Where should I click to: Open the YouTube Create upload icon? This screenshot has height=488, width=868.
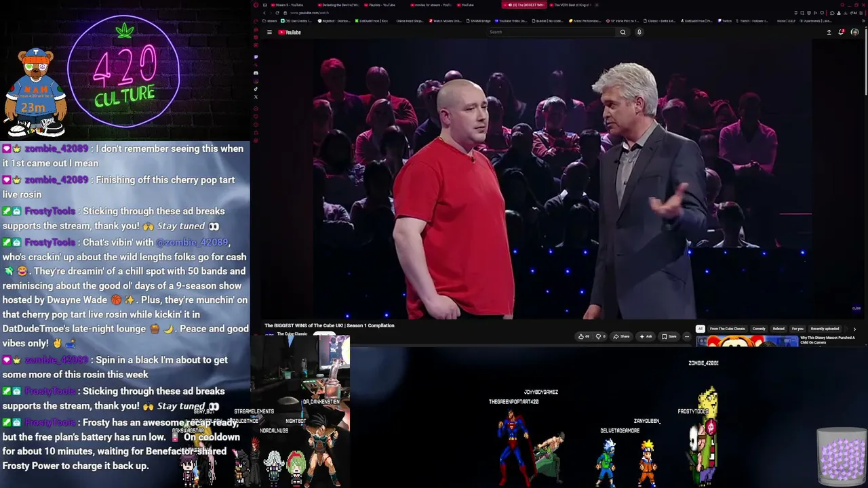click(x=829, y=32)
